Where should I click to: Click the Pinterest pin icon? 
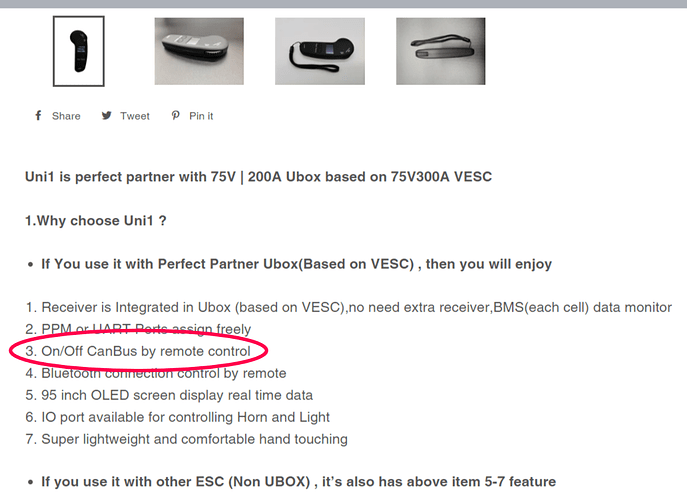(175, 116)
